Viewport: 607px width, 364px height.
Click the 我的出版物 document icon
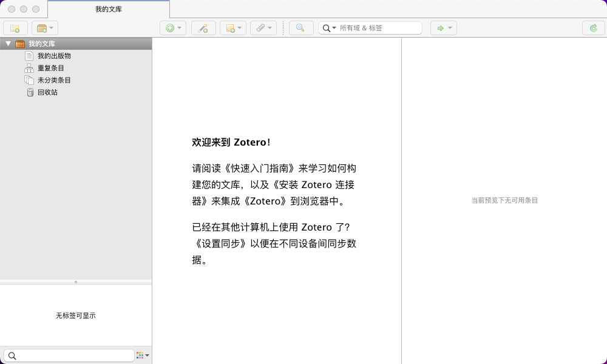pos(29,56)
